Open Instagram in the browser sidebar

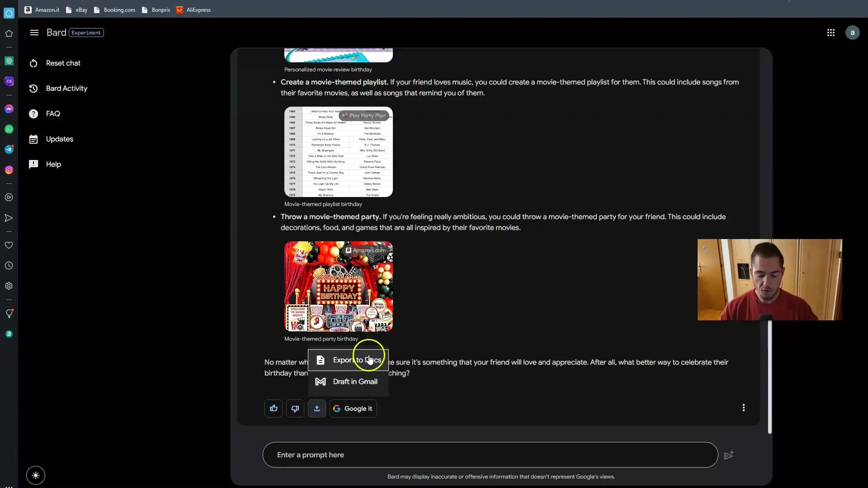[9, 170]
